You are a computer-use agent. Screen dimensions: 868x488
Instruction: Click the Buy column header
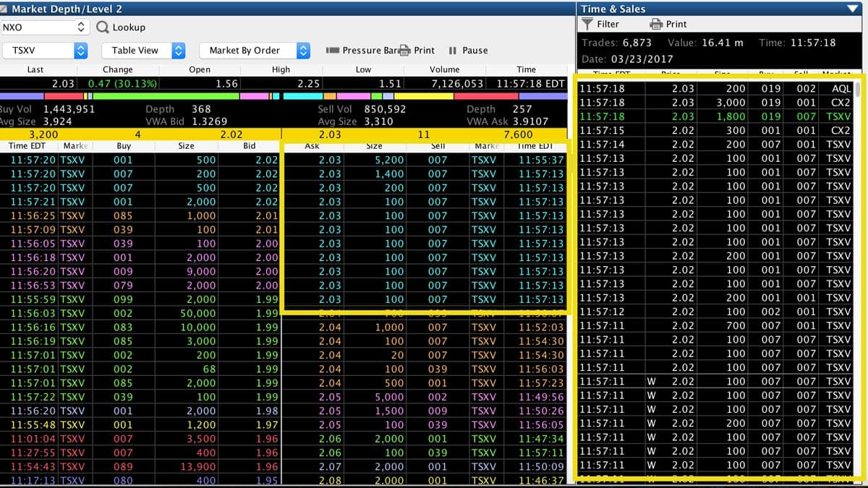(x=123, y=146)
